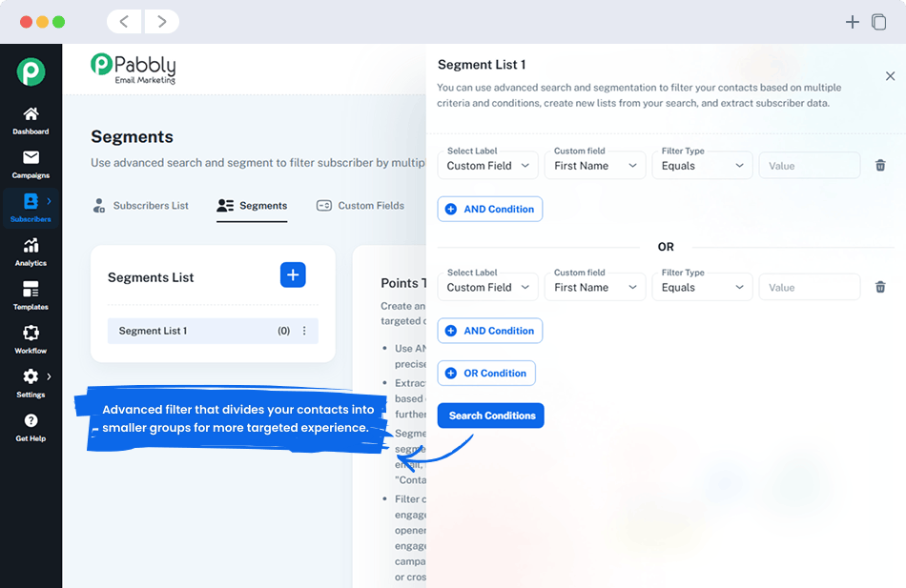The width and height of the screenshot is (906, 588).
Task: Switch to the Subscribers List tab
Action: [x=153, y=205]
